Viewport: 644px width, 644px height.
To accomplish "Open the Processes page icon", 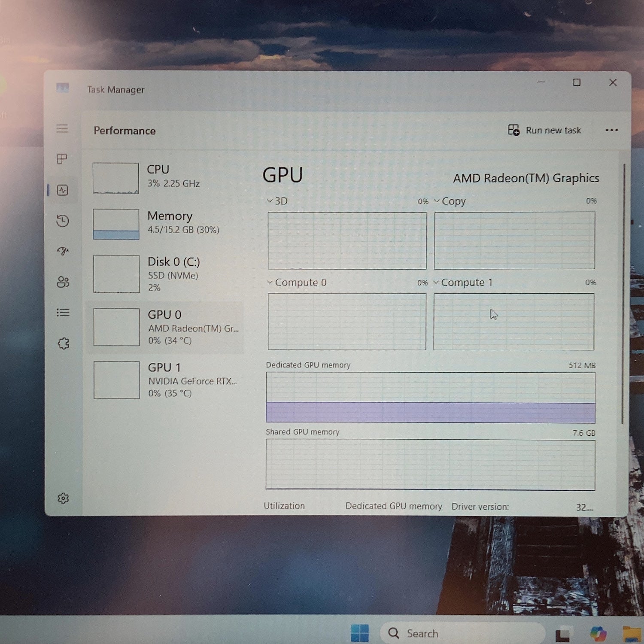I will tap(62, 159).
